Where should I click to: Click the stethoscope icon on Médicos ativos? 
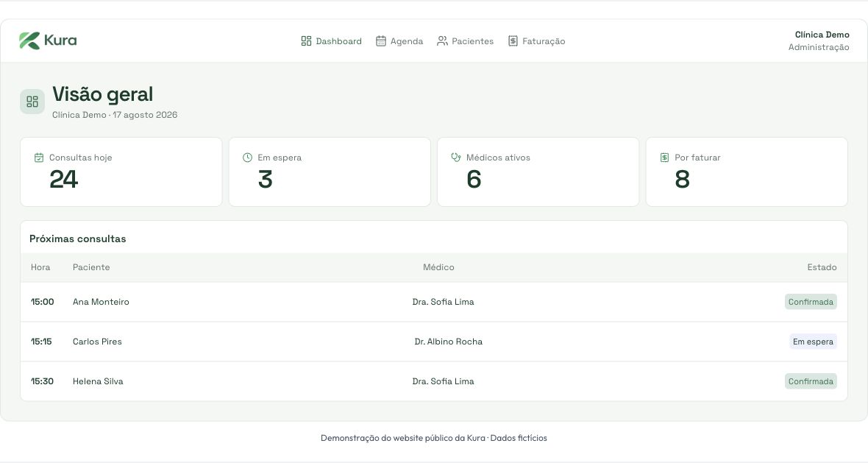456,158
